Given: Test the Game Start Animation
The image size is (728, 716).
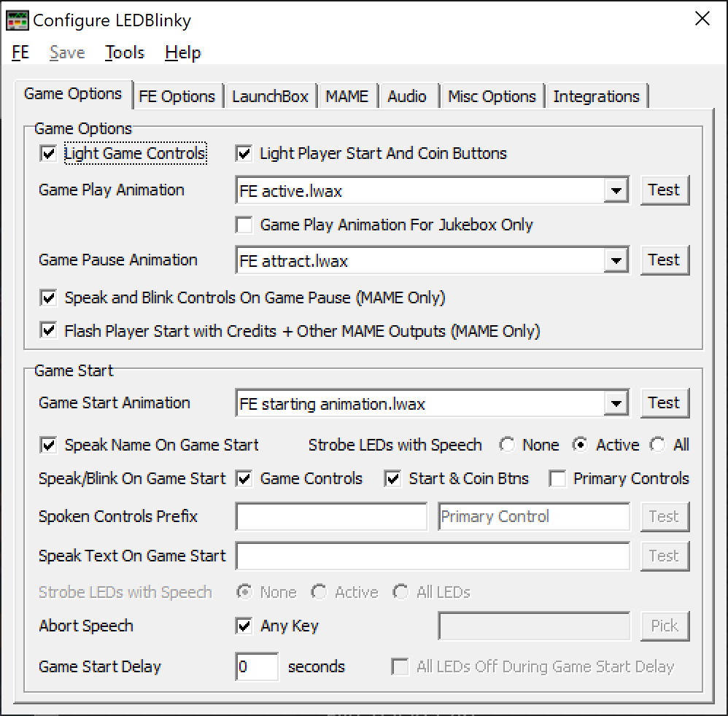Looking at the screenshot, I should point(665,403).
